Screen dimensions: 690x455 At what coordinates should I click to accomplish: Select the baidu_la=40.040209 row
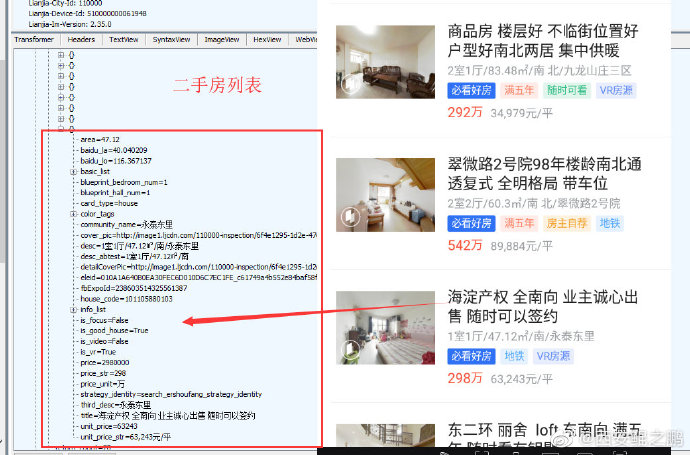114,150
